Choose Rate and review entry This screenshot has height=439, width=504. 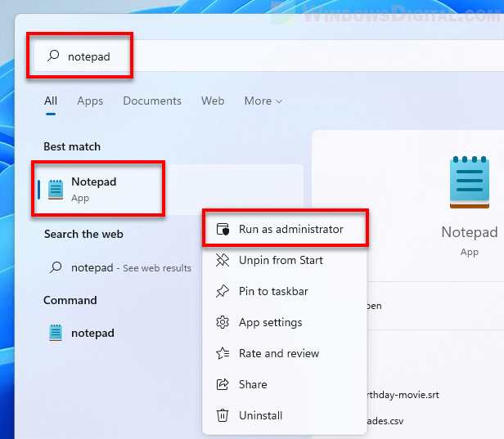pos(285,353)
